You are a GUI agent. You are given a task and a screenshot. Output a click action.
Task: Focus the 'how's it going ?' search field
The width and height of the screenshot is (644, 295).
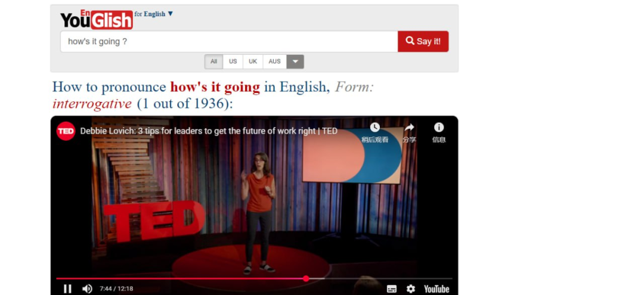(229, 42)
